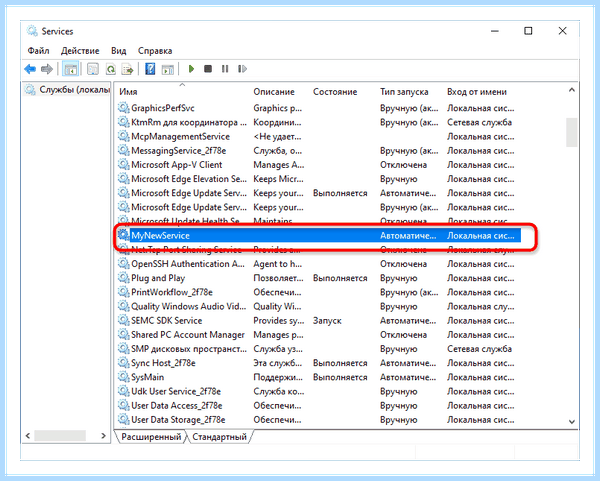Open Properties via toolbar icon

pos(93,69)
